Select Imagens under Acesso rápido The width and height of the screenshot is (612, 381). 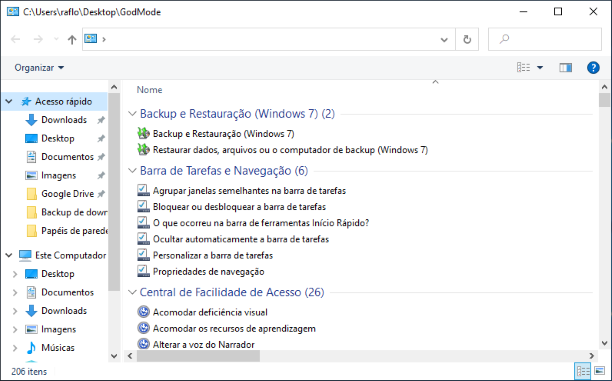[x=59, y=175]
